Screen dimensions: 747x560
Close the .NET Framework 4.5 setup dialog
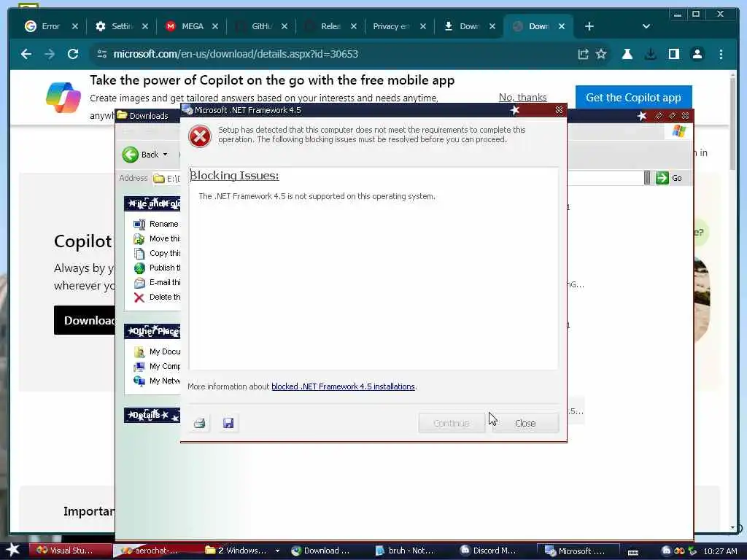525,423
